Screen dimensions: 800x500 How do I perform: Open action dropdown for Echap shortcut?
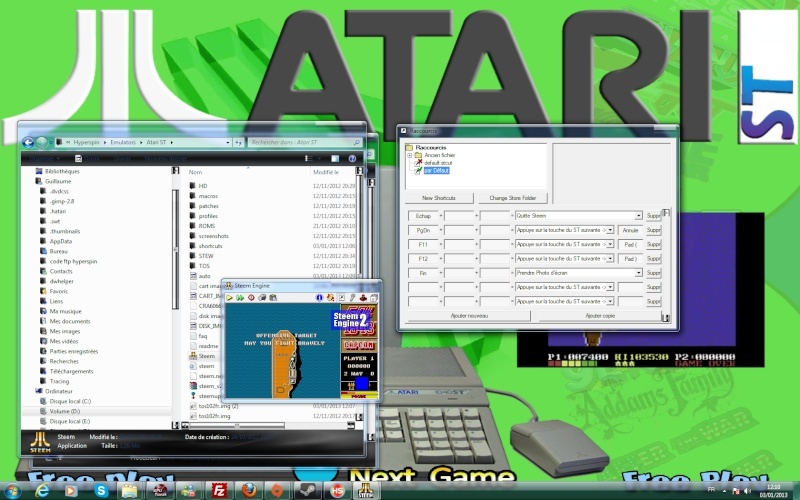[x=638, y=216]
